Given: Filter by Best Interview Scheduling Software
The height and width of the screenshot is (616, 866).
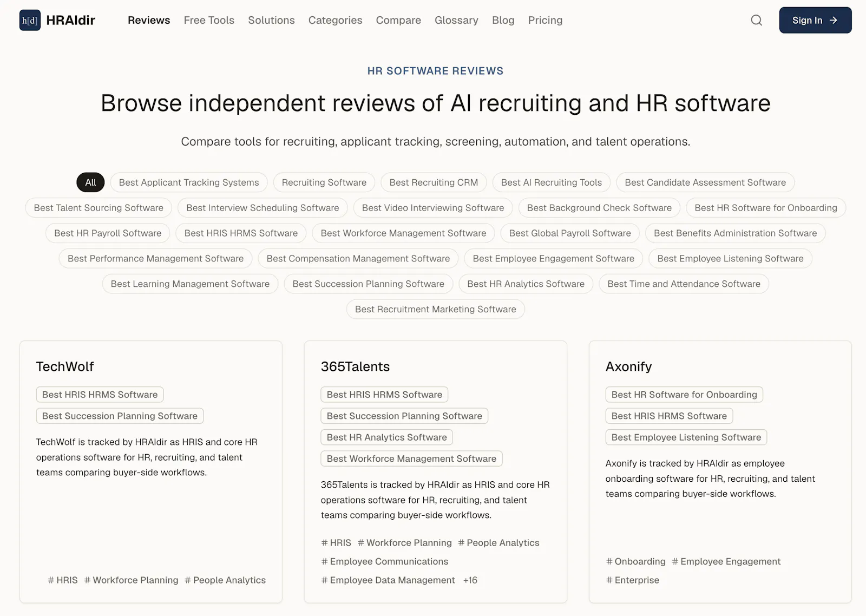Looking at the screenshot, I should pos(263,208).
